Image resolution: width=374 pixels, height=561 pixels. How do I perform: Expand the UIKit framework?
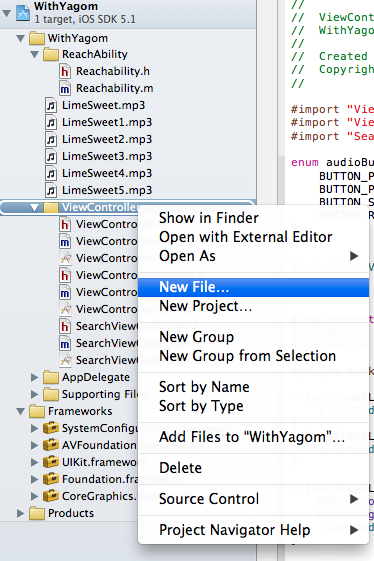(x=34, y=462)
